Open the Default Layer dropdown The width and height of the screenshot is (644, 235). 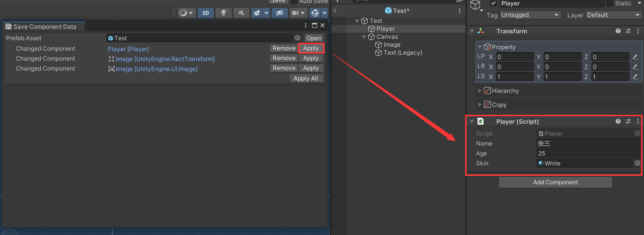(x=614, y=15)
